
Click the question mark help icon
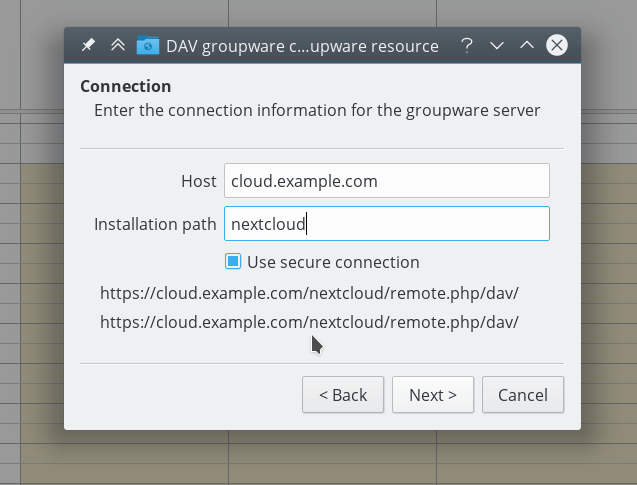tap(467, 46)
